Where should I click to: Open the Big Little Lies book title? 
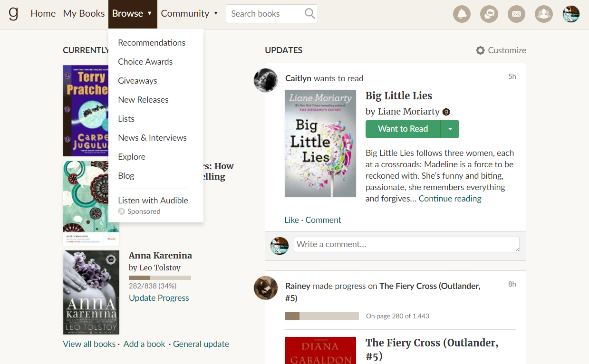pos(399,96)
